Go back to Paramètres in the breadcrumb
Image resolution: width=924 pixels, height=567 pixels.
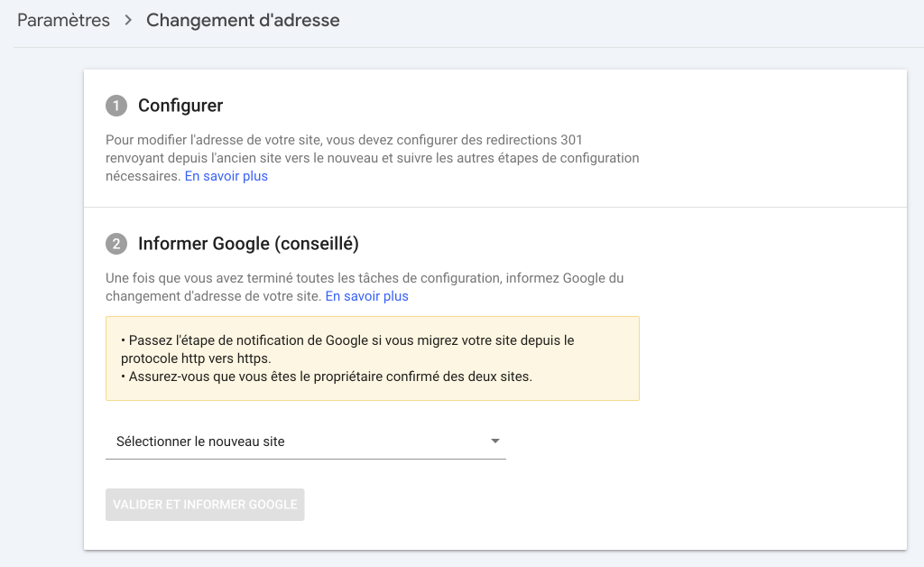[x=63, y=20]
